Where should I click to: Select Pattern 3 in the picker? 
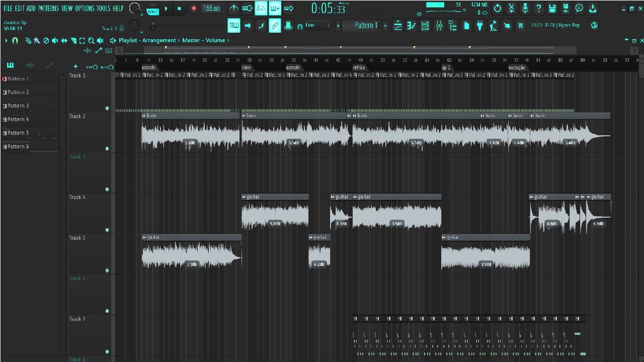point(30,106)
